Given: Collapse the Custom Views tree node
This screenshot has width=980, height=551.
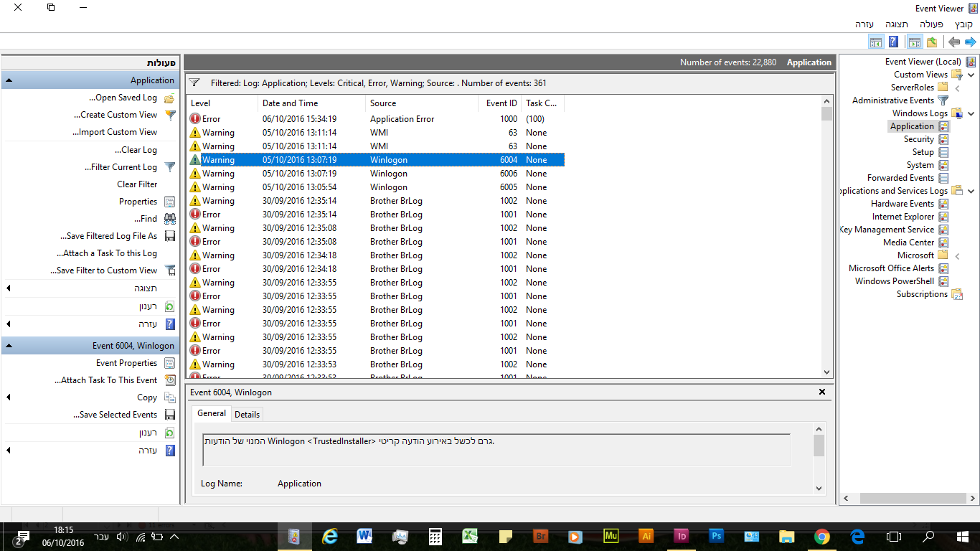Looking at the screenshot, I should tap(971, 75).
